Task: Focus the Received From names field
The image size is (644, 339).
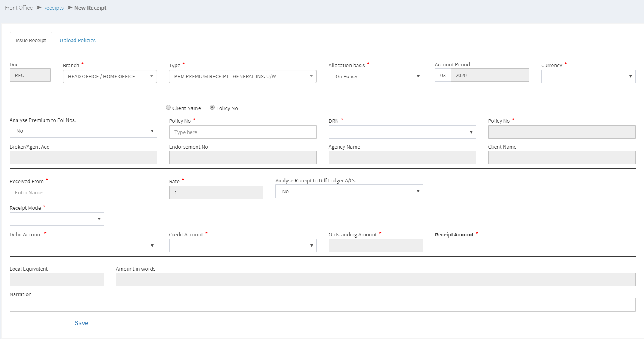Action: tap(83, 193)
